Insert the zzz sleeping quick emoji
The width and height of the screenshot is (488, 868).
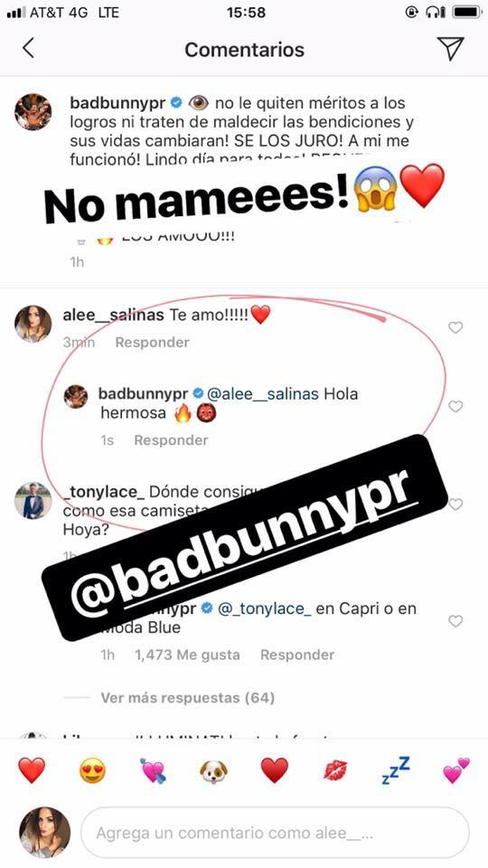(x=396, y=769)
